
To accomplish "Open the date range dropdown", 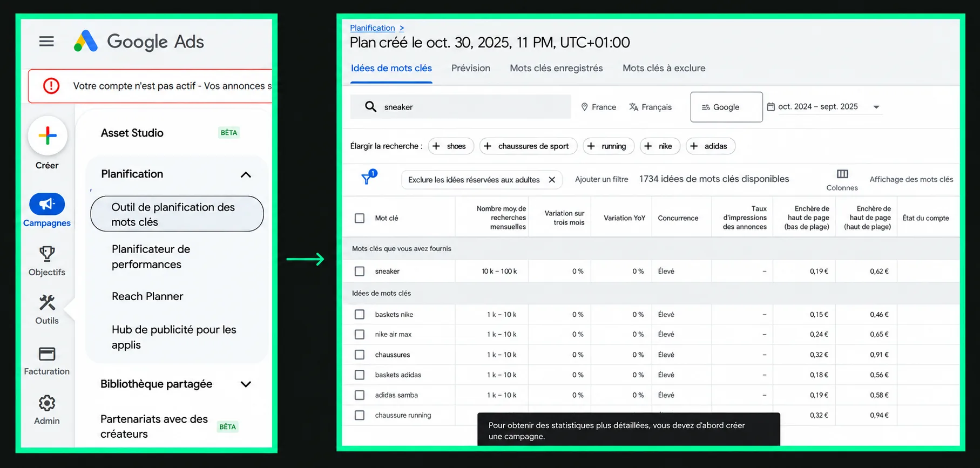I will click(824, 107).
